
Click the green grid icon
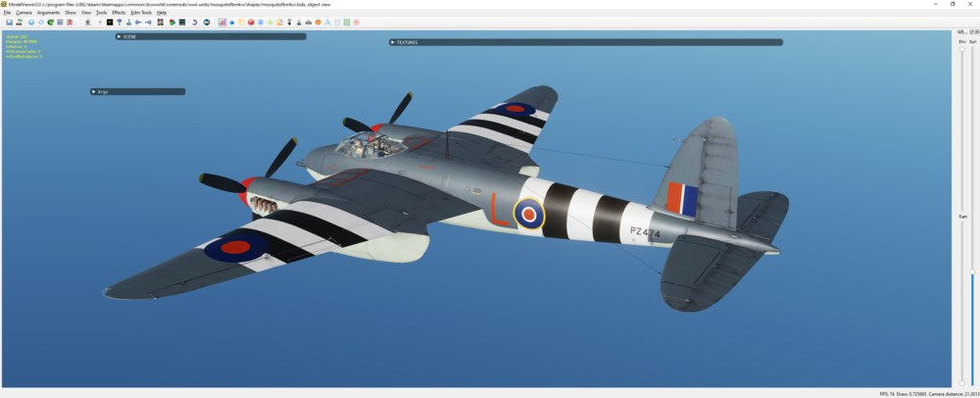pyautogui.click(x=347, y=22)
